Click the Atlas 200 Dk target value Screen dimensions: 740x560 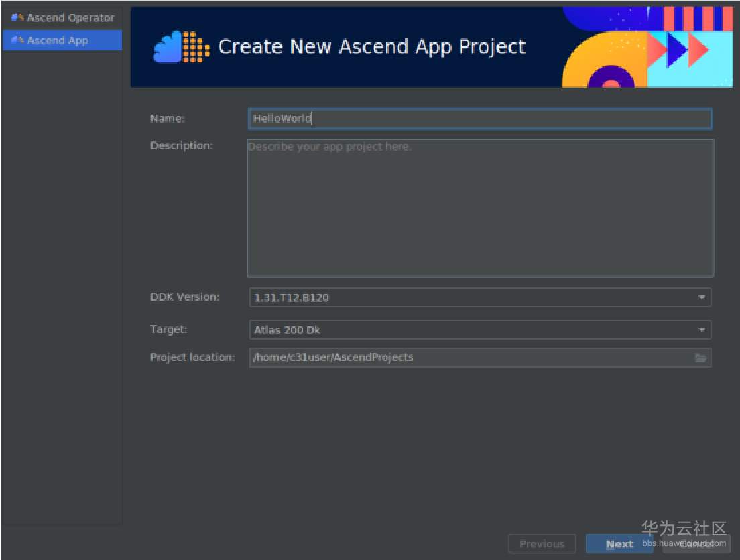(x=287, y=330)
